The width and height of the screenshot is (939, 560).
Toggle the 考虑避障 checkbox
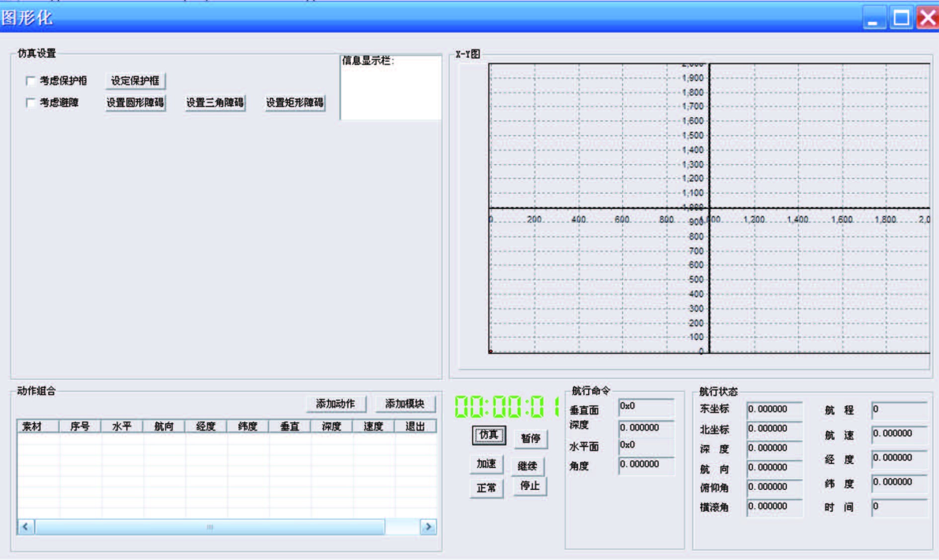click(30, 103)
